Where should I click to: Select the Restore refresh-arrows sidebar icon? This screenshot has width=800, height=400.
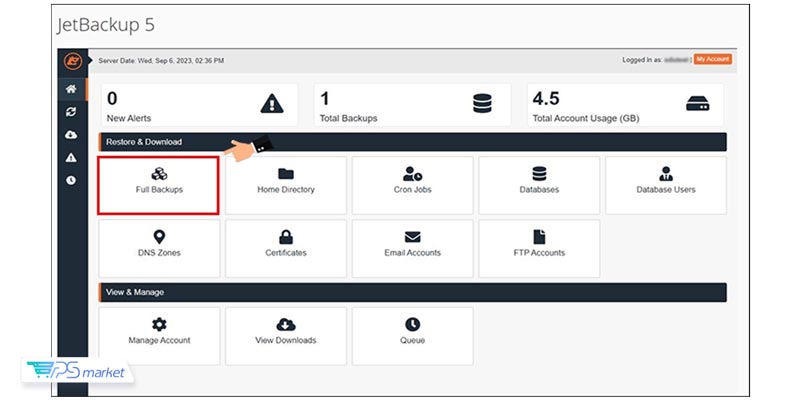72,112
